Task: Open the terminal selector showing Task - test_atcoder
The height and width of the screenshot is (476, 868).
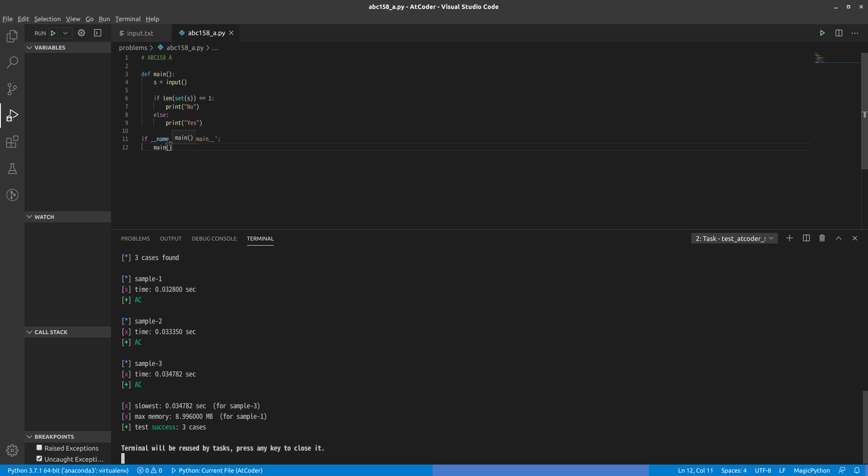Action: 733,238
